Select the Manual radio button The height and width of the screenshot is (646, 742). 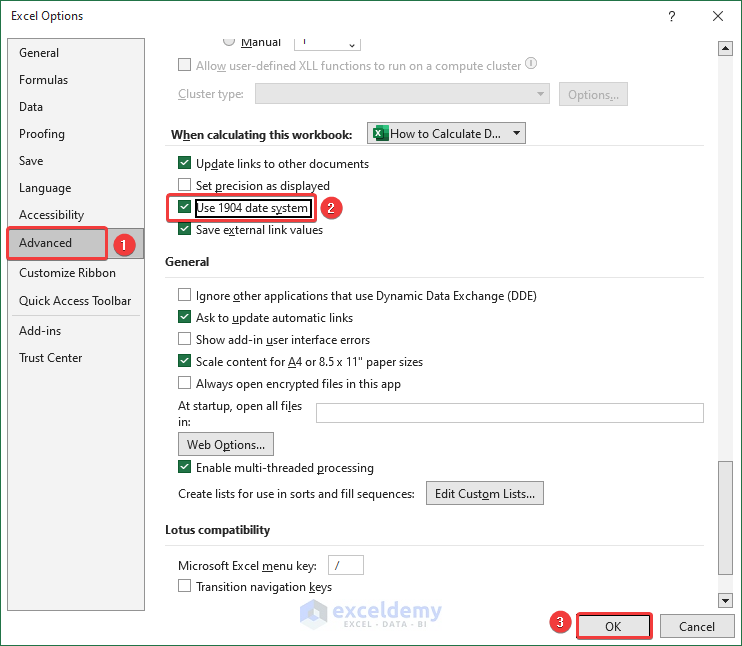229,41
